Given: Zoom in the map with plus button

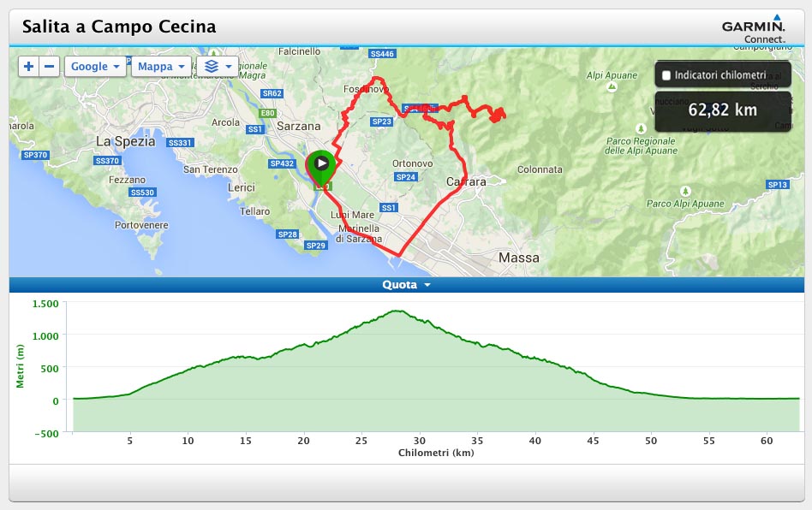Looking at the screenshot, I should [x=29, y=66].
